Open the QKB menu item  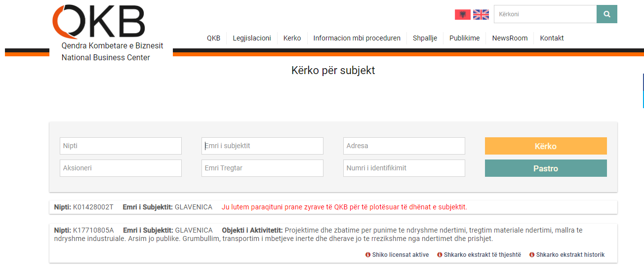213,38
